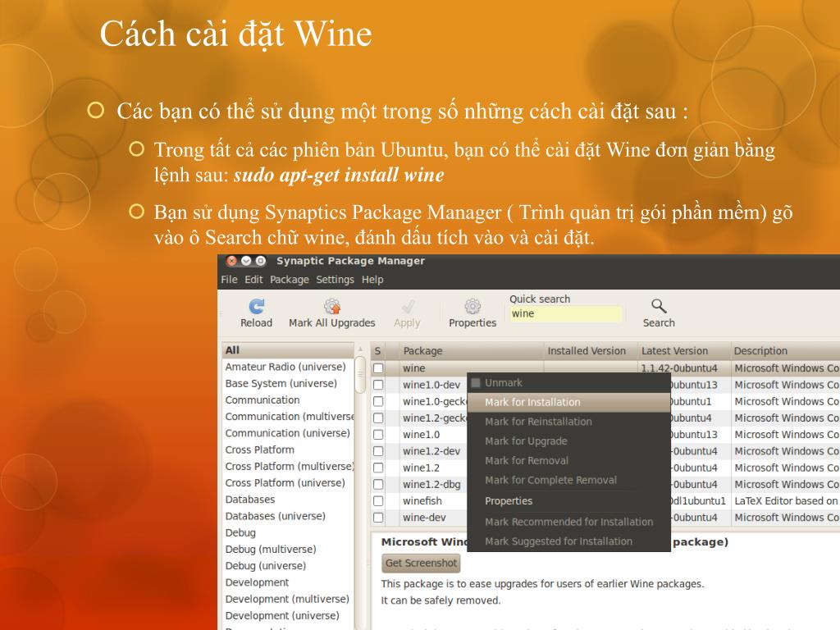Select Development (multiverse) category
Viewport: 840px width, 630px height.
(288, 600)
